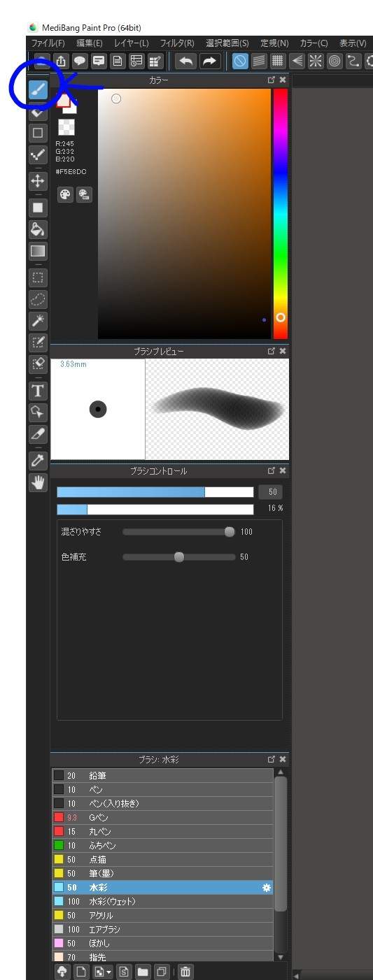Click the Undo arrow in toolbar

(x=185, y=61)
